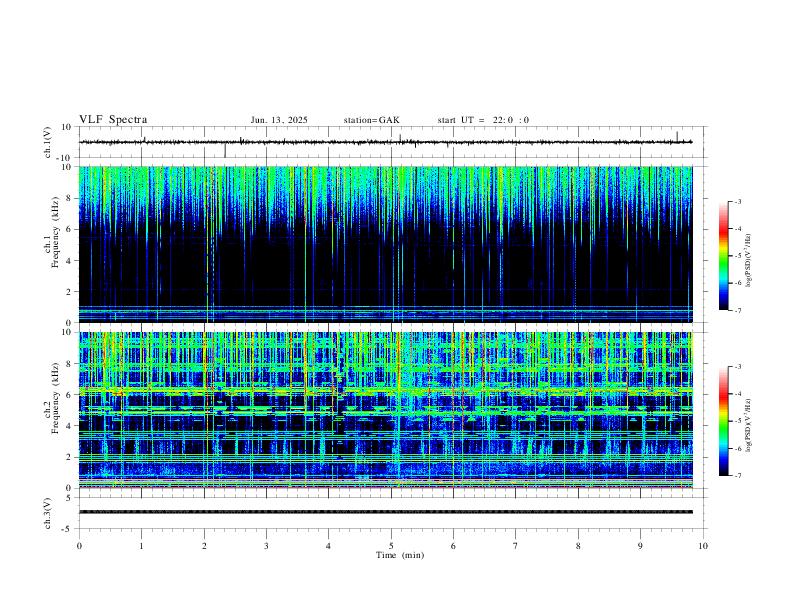The image size is (792, 612).
Task: Click the "-3" label on ch.1 colorbar
Action: [737, 202]
